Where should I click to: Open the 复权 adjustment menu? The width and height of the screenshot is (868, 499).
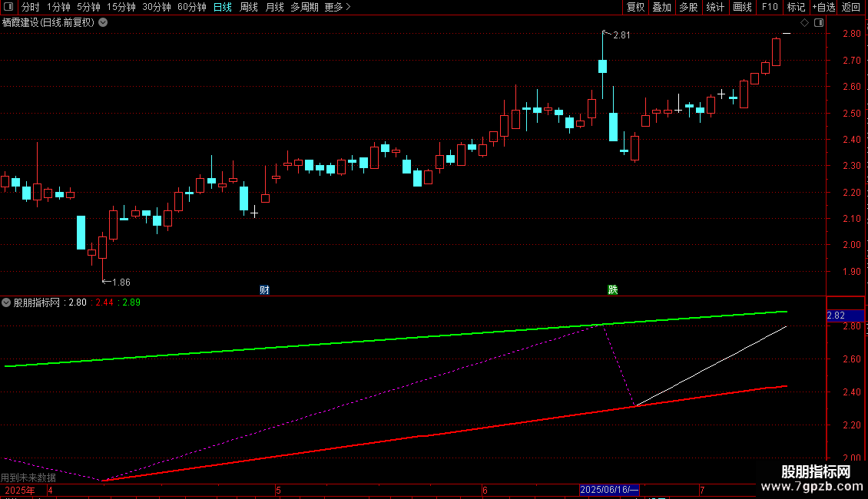point(635,7)
